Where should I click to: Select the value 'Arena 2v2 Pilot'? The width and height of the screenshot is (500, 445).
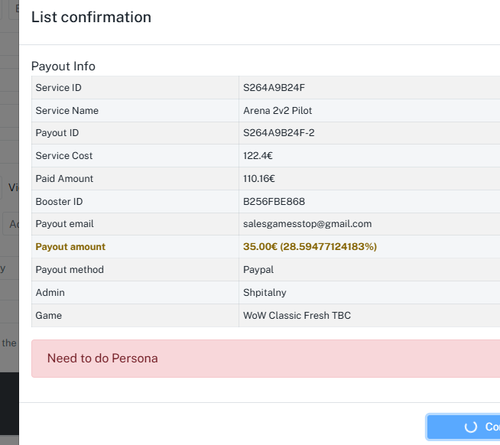pos(277,110)
